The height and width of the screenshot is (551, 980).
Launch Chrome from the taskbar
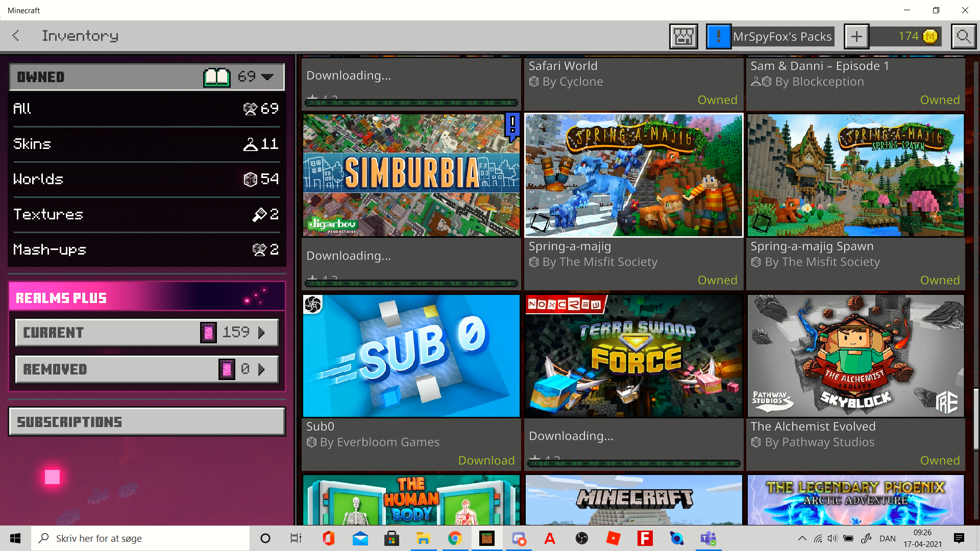click(455, 538)
